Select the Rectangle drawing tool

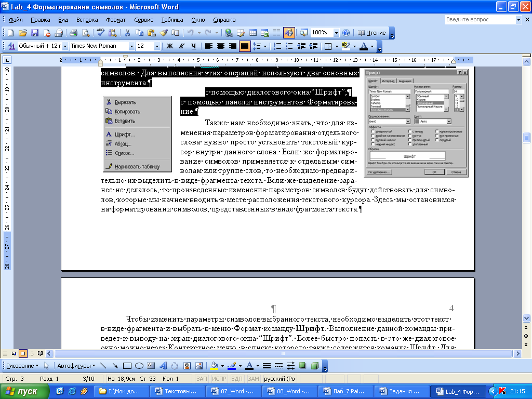coord(127,366)
